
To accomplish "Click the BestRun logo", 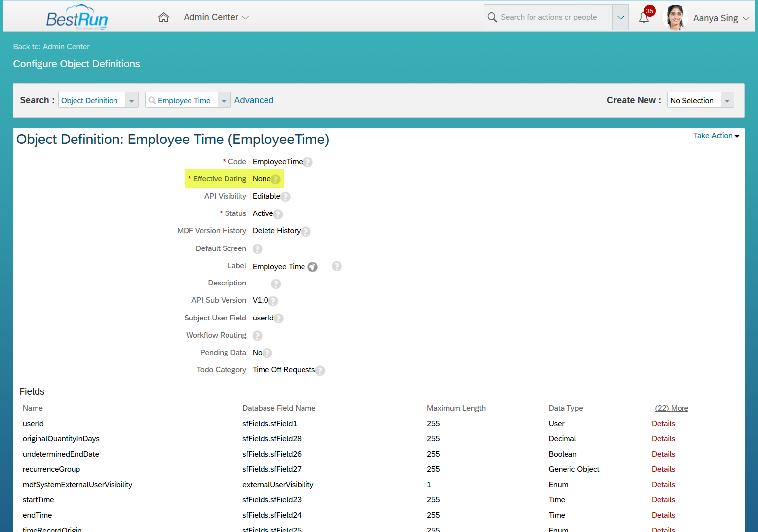I will coord(77,17).
